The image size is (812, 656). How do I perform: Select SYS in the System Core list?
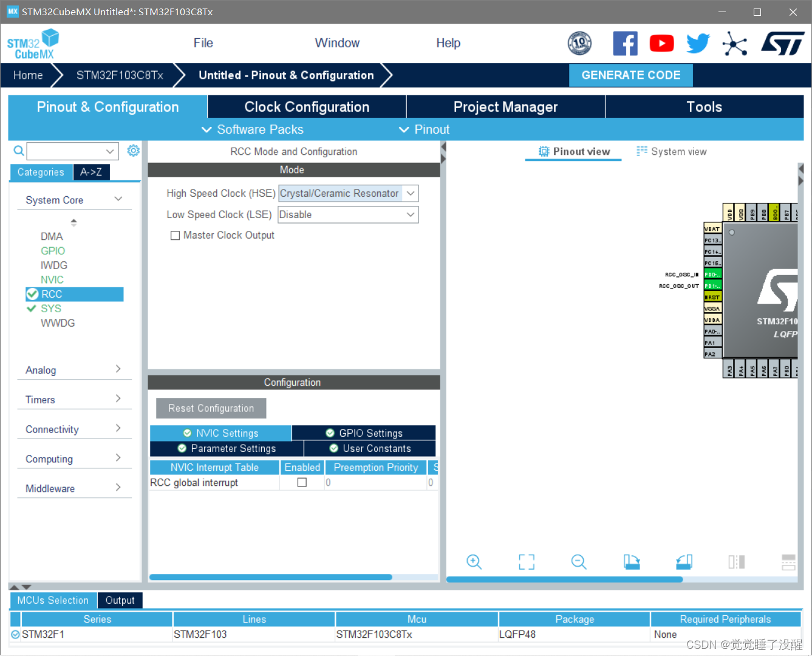pos(51,309)
